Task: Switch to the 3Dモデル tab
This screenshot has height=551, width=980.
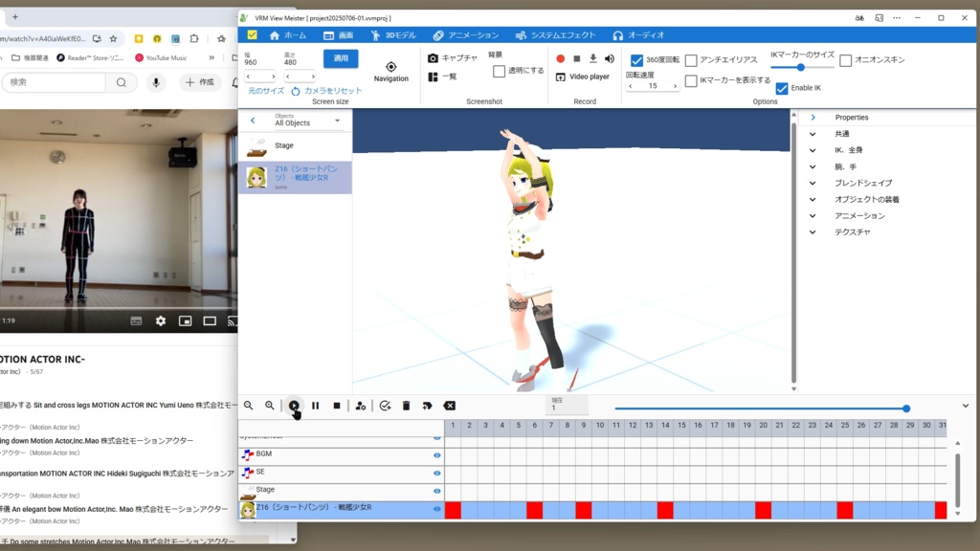Action: click(393, 35)
